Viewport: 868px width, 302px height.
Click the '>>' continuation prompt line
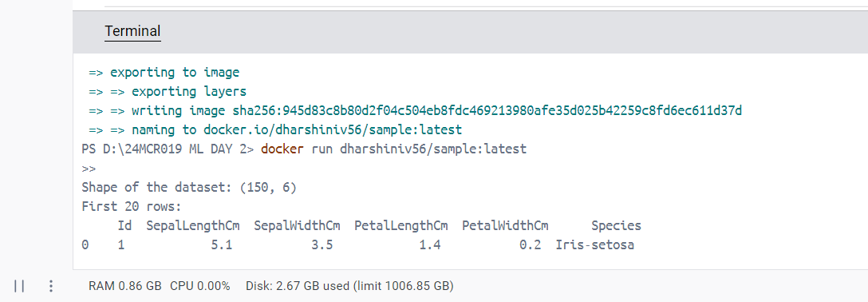click(x=89, y=169)
